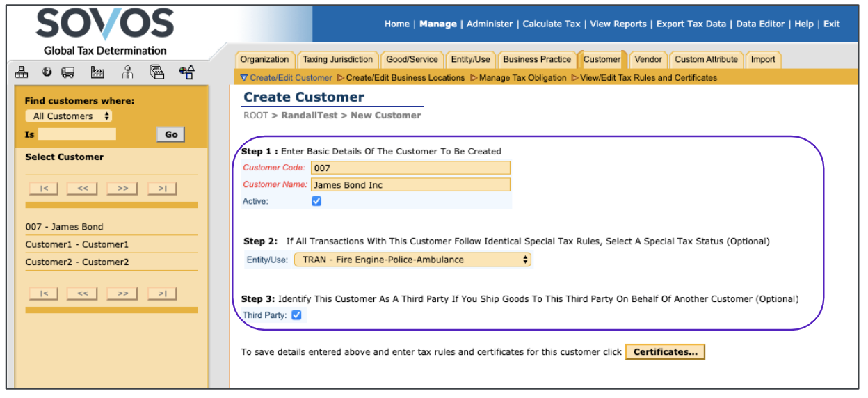The width and height of the screenshot is (868, 398).
Task: Switch to the Vendor tab
Action: [x=648, y=60]
